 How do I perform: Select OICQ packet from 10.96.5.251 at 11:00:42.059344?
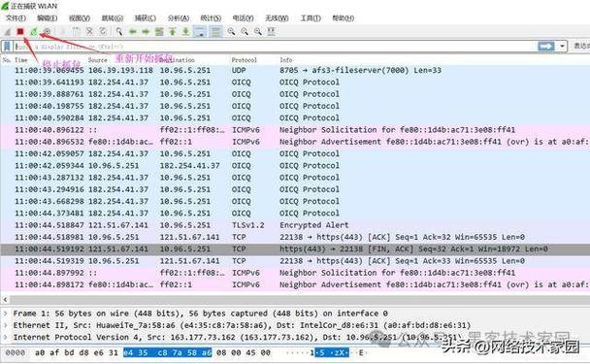pyautogui.click(x=295, y=166)
